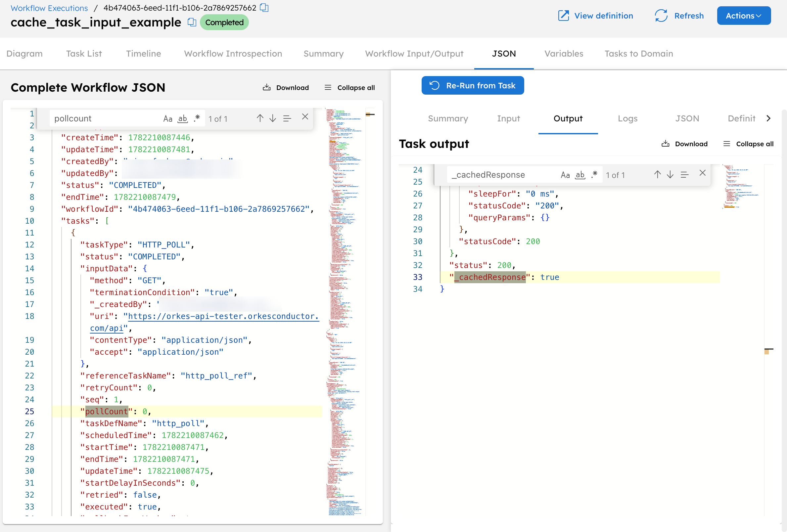Viewport: 787px width, 532px height.
Task: Select the top-level JSON tab
Action: point(504,54)
